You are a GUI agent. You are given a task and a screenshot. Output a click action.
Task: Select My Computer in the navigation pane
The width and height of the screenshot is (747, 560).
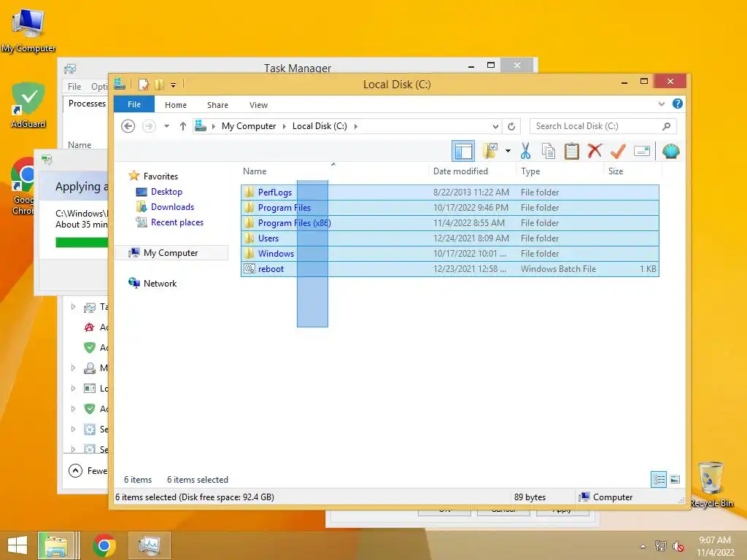[x=171, y=253]
